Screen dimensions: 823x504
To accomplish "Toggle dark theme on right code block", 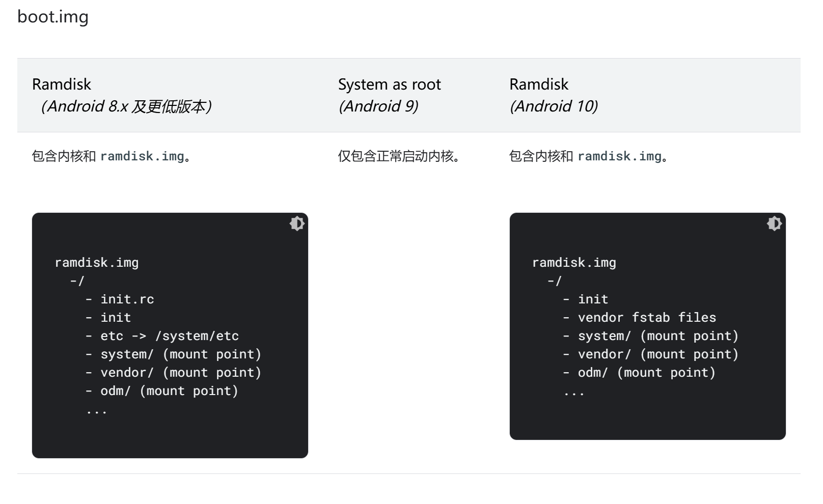I will click(774, 223).
